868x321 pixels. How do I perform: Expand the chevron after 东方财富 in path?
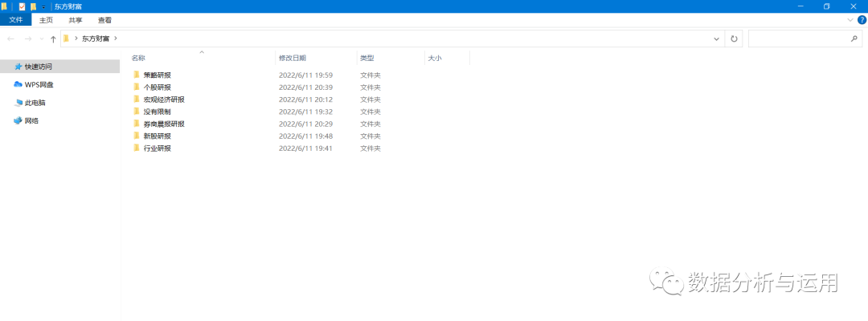click(x=115, y=39)
